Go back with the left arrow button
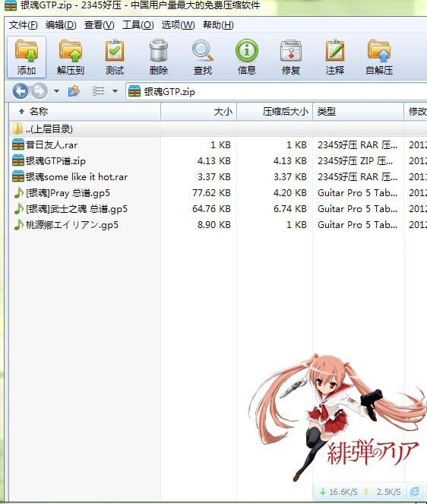427x504 pixels. pos(21,91)
